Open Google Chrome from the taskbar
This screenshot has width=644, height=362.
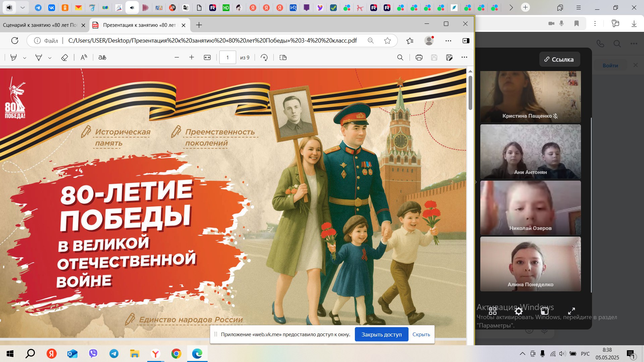coord(176,354)
